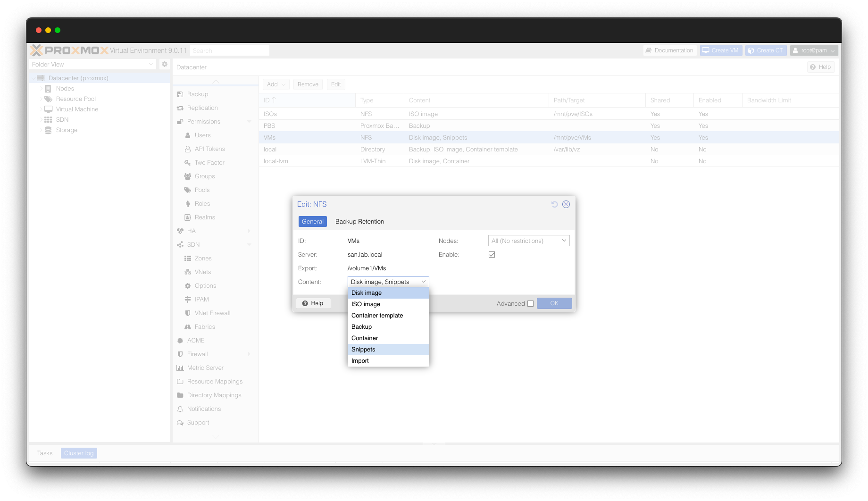Open the Nodes restriction dropdown
The image size is (868, 501).
point(528,241)
